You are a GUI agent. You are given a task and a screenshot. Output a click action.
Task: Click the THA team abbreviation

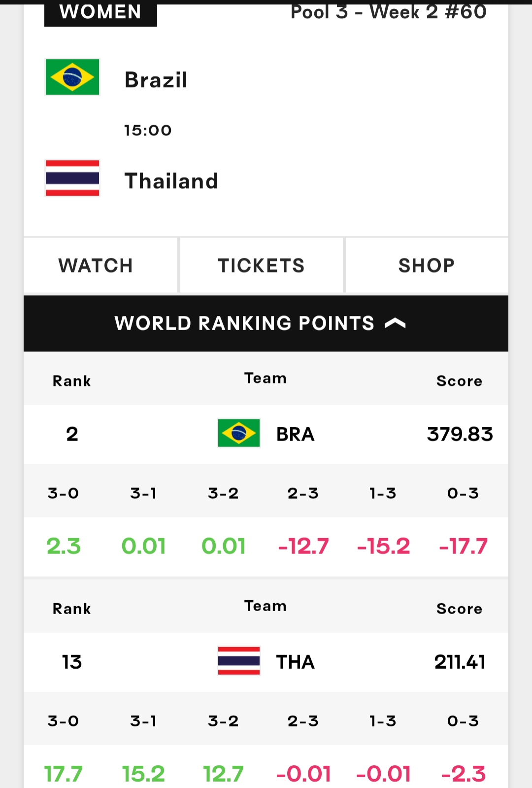click(295, 662)
